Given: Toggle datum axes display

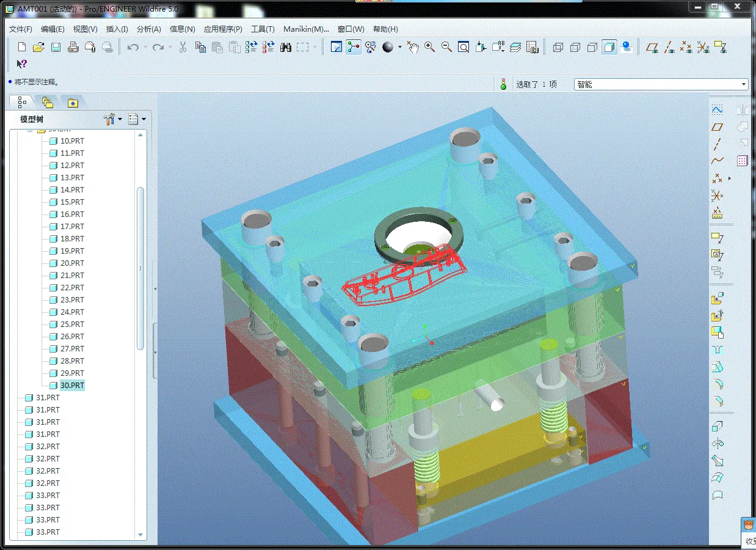Looking at the screenshot, I should tap(669, 47).
